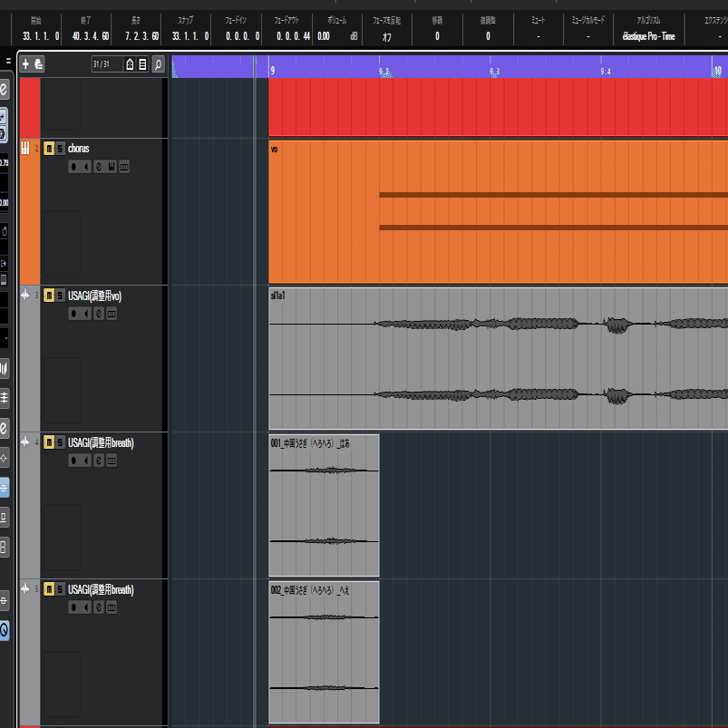Toggle フェーズを反転 オフ setting
The width and height of the screenshot is (728, 728).
click(387, 36)
